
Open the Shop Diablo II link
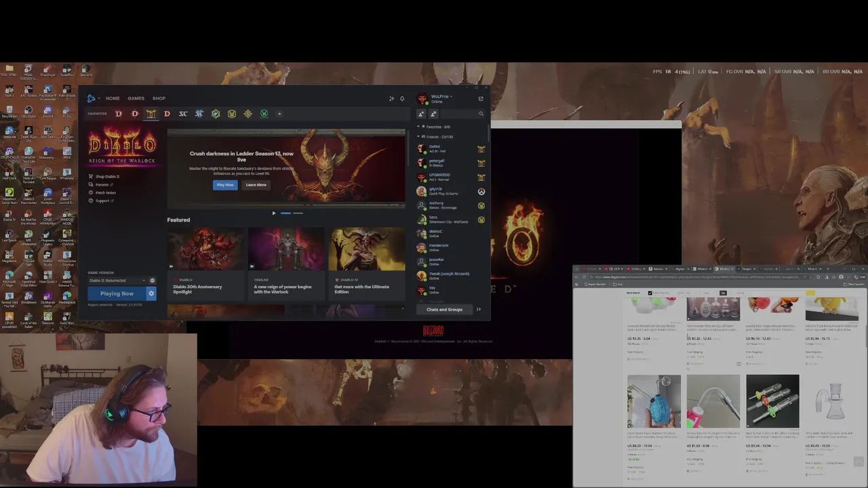click(107, 176)
